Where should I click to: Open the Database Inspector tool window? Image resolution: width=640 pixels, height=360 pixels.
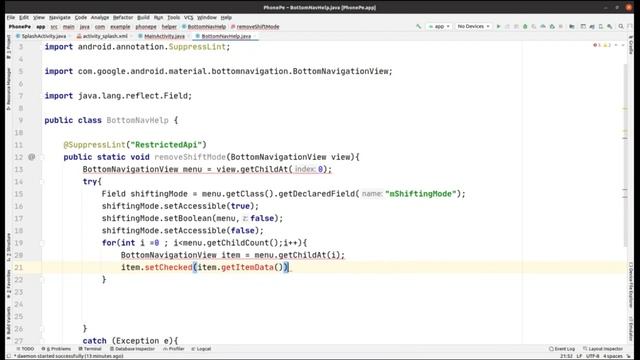point(132,349)
